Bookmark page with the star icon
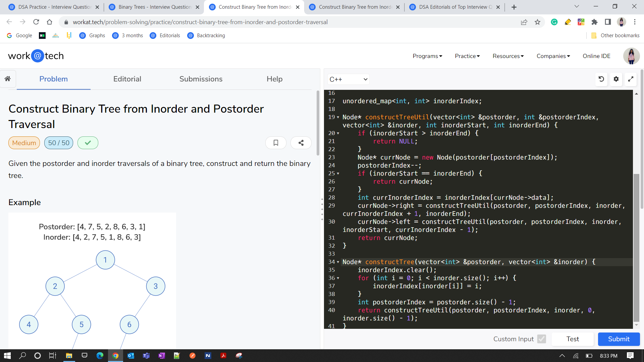 tap(538, 22)
